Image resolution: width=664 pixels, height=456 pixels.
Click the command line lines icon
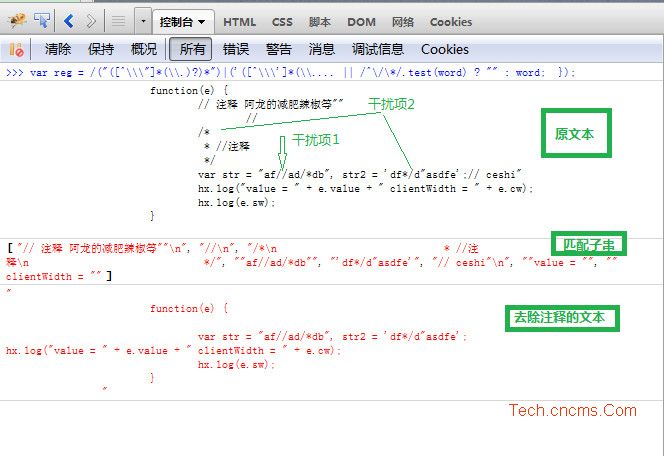coord(117,20)
